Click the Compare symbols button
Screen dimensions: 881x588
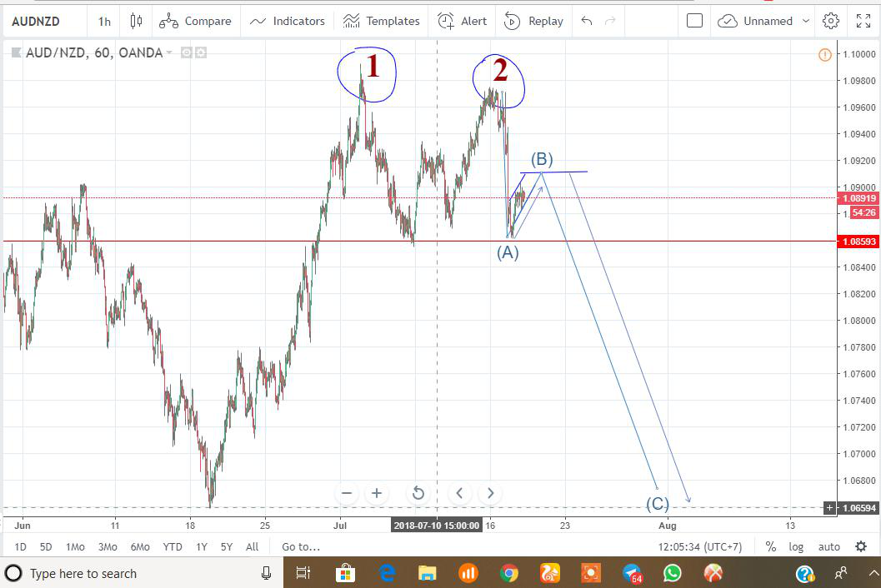pyautogui.click(x=195, y=22)
